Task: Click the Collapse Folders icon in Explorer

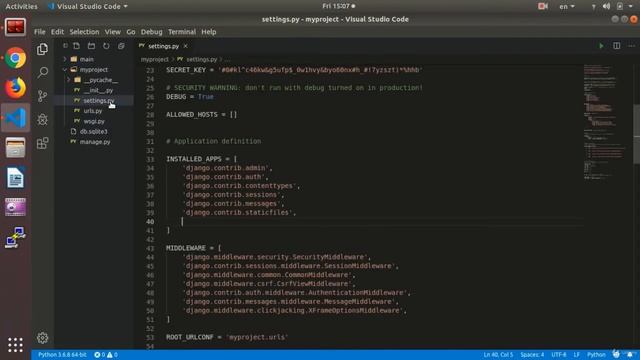Action: click(x=121, y=46)
